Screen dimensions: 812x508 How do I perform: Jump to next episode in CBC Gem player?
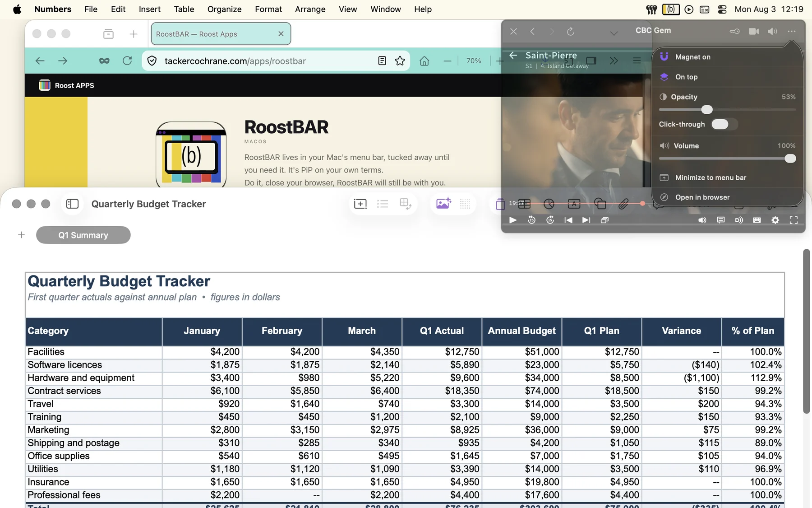tap(586, 220)
